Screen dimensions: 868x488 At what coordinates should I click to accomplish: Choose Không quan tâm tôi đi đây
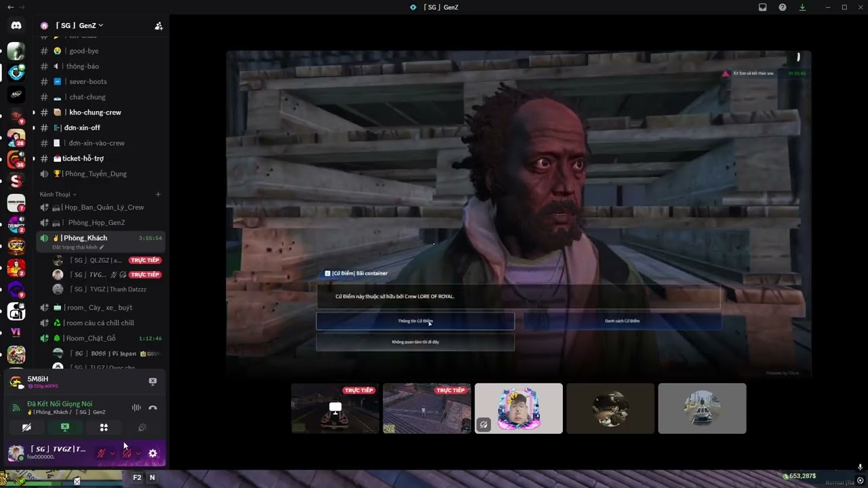pyautogui.click(x=415, y=342)
